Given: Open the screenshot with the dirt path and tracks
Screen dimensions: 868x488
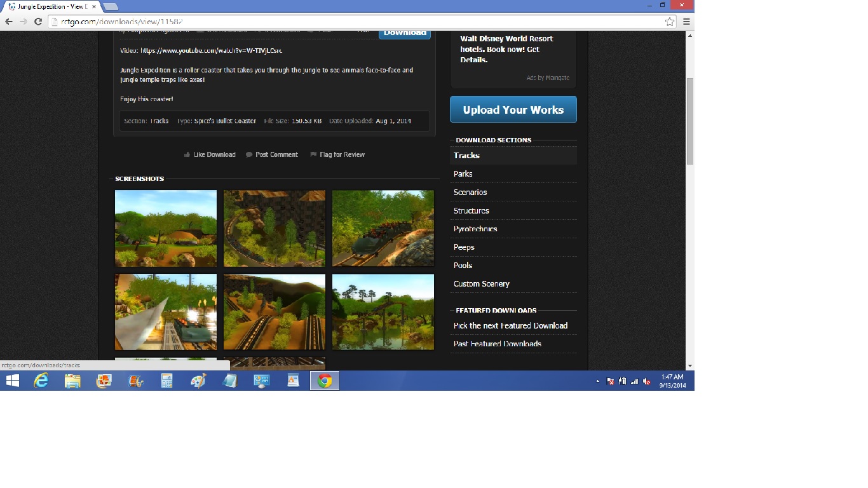Looking at the screenshot, I should click(x=275, y=312).
